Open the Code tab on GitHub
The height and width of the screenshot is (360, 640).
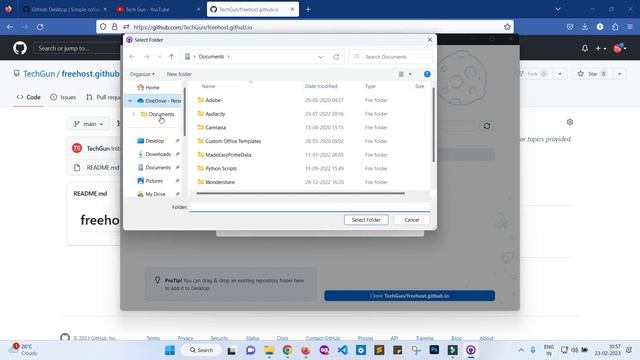[29, 97]
